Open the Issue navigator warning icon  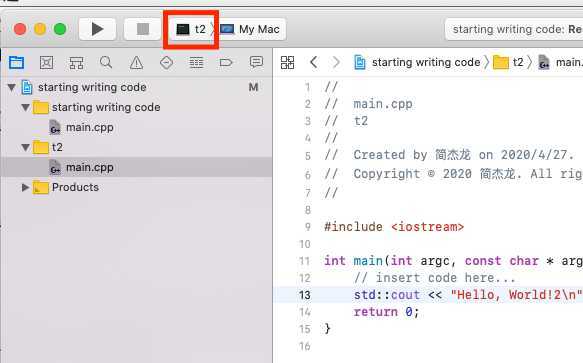[136, 62]
